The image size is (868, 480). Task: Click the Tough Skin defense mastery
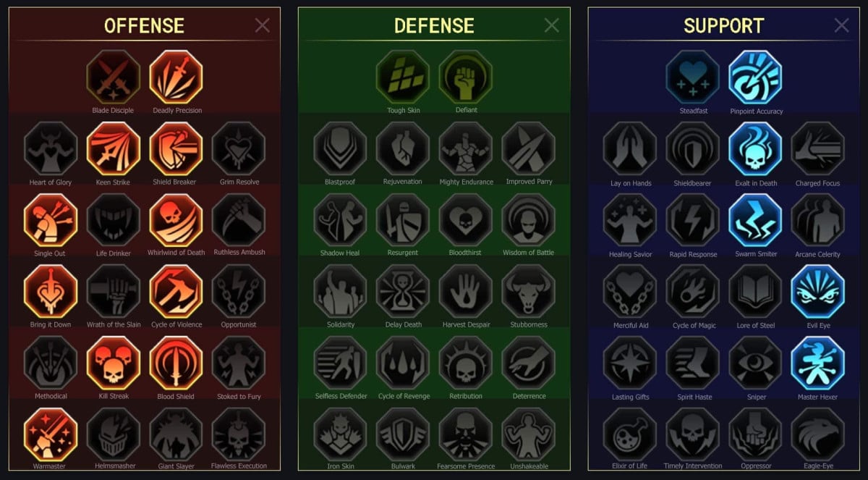403,77
